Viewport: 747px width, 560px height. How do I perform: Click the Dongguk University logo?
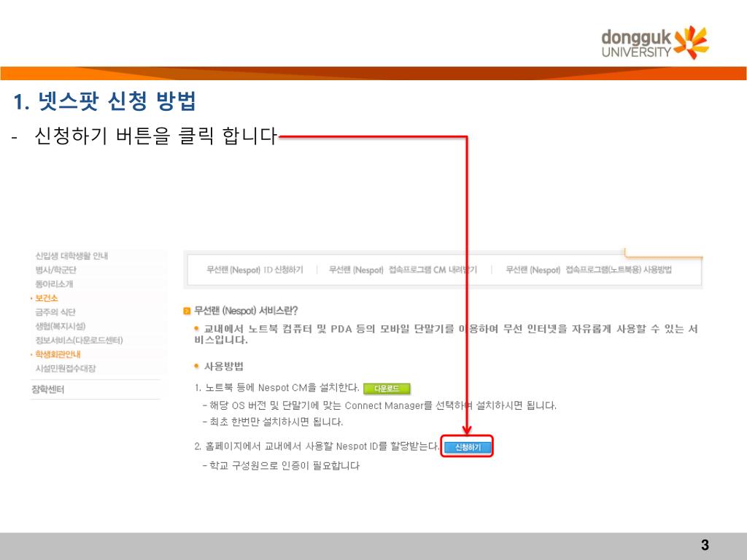[x=655, y=43]
